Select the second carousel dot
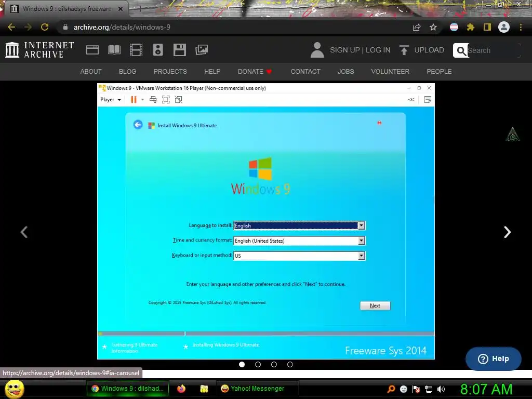Viewport: 532px width, 399px height. [x=258, y=364]
